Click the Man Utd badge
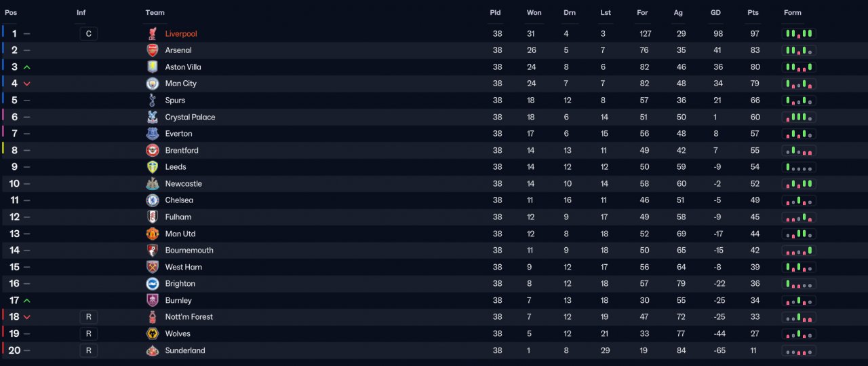Image resolution: width=868 pixels, height=366 pixels. coord(153,234)
